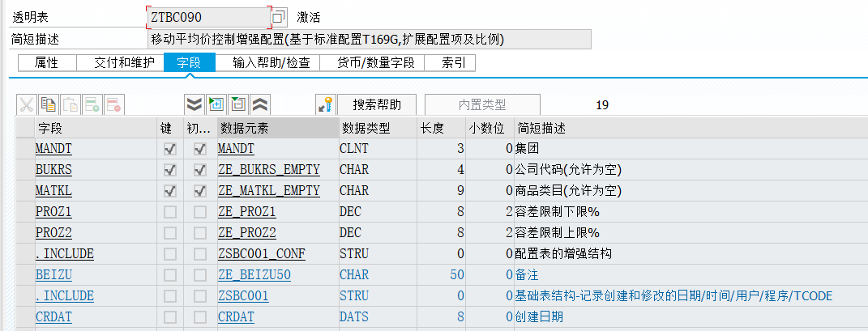Click the Paste row icon in table toolbar
Viewport: 868px width, 331px height.
pyautogui.click(x=71, y=104)
